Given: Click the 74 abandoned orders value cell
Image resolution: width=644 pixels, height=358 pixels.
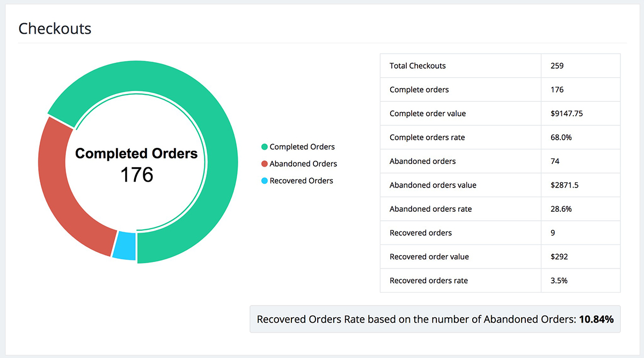Looking at the screenshot, I should point(555,161).
